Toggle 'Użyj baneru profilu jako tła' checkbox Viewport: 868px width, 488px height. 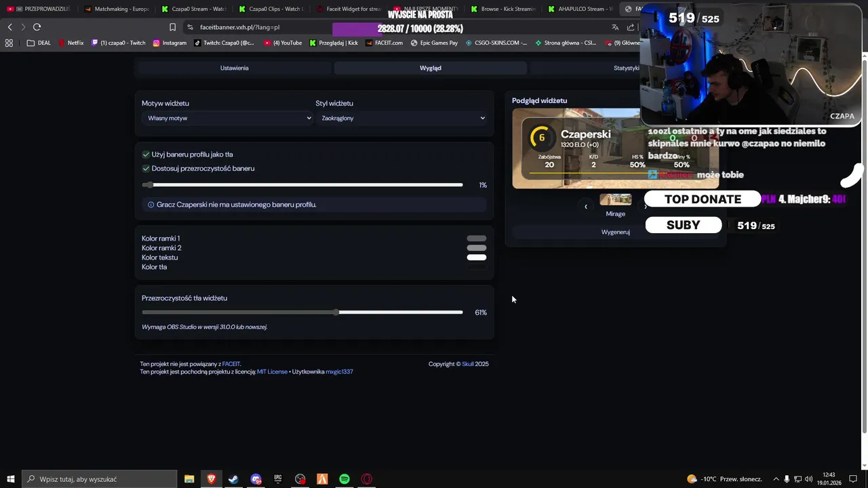(146, 155)
